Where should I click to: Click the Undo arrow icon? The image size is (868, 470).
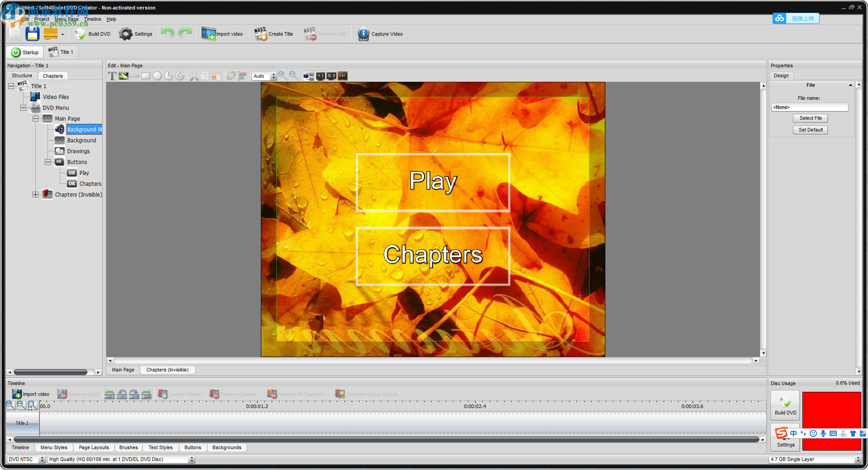pyautogui.click(x=167, y=33)
